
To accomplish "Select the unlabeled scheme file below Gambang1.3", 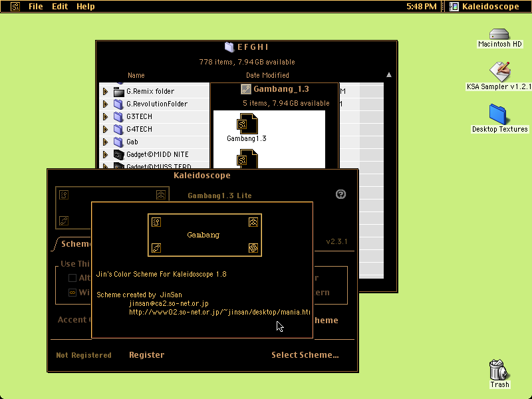I will (x=247, y=158).
